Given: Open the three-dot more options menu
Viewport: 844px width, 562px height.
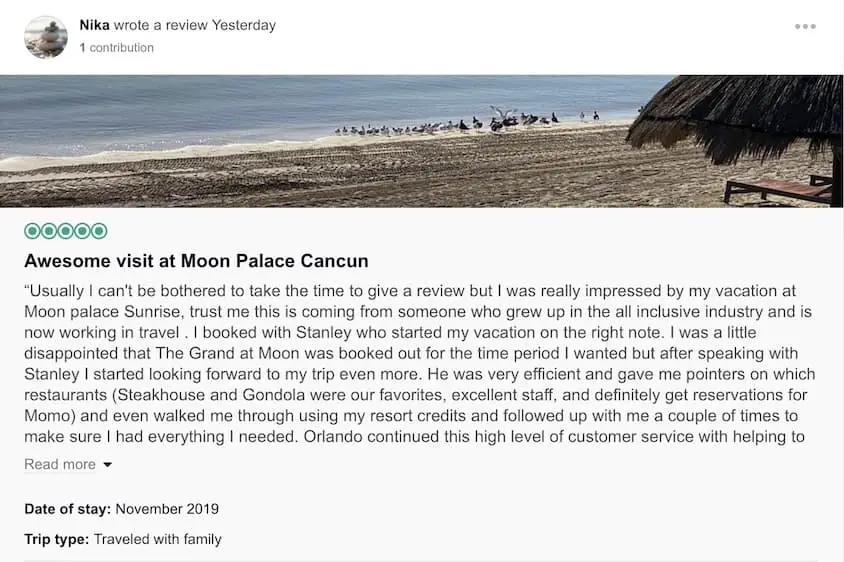Looking at the screenshot, I should 805,27.
